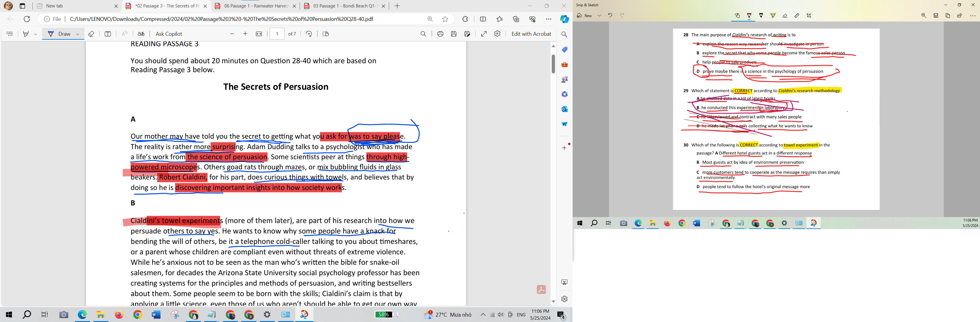The height and width of the screenshot is (322, 980).
Task: Select the Ruler tool in Snip & Sketch
Action: [x=797, y=16]
